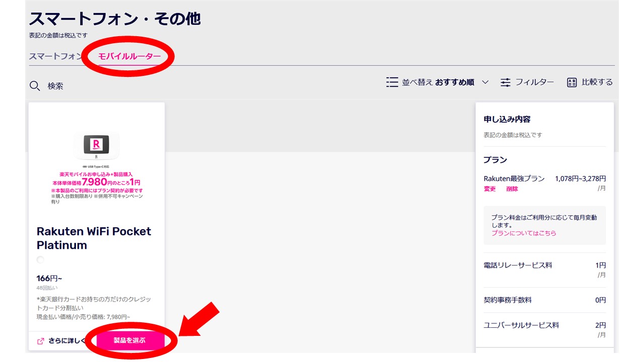Open the さらに詳しく link
Image resolution: width=644 pixels, height=362 pixels.
(x=67, y=341)
